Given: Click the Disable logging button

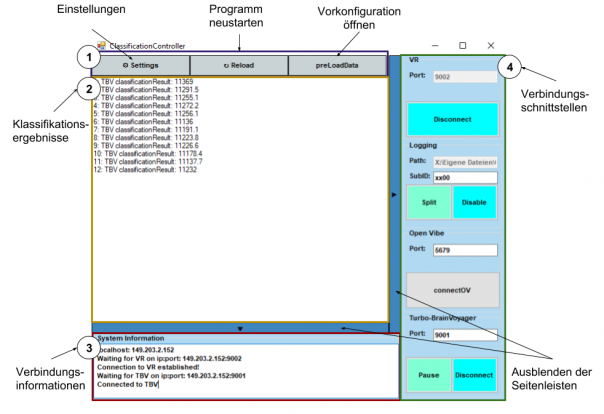Looking at the screenshot, I should [x=474, y=202].
